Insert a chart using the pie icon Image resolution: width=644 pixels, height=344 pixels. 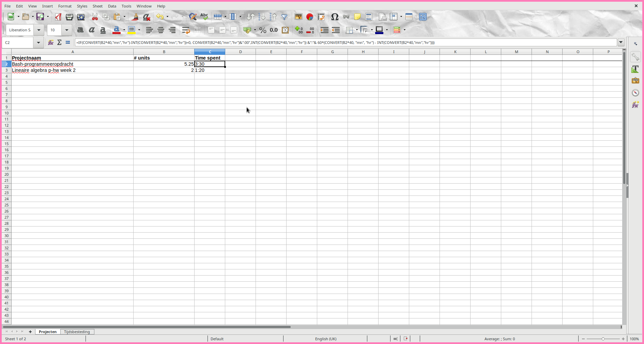point(309,17)
